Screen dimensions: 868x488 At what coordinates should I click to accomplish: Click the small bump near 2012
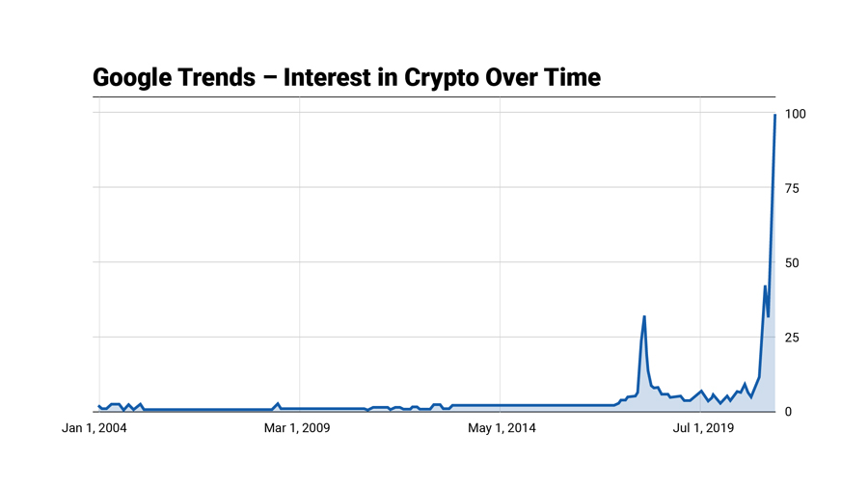pos(437,404)
